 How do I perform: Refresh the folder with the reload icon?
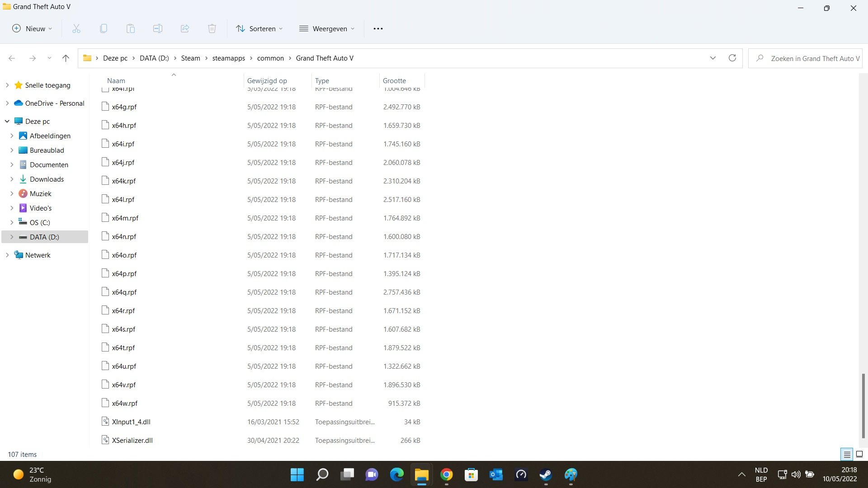pos(732,58)
